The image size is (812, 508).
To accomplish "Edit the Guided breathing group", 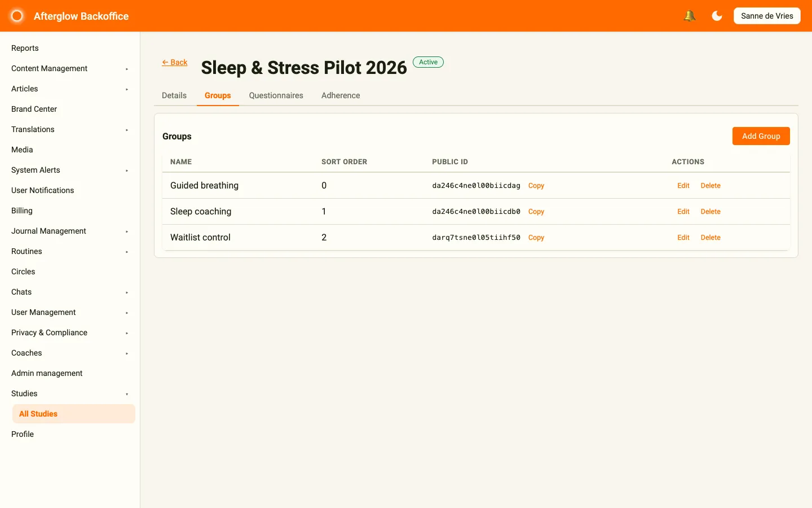I will click(683, 186).
